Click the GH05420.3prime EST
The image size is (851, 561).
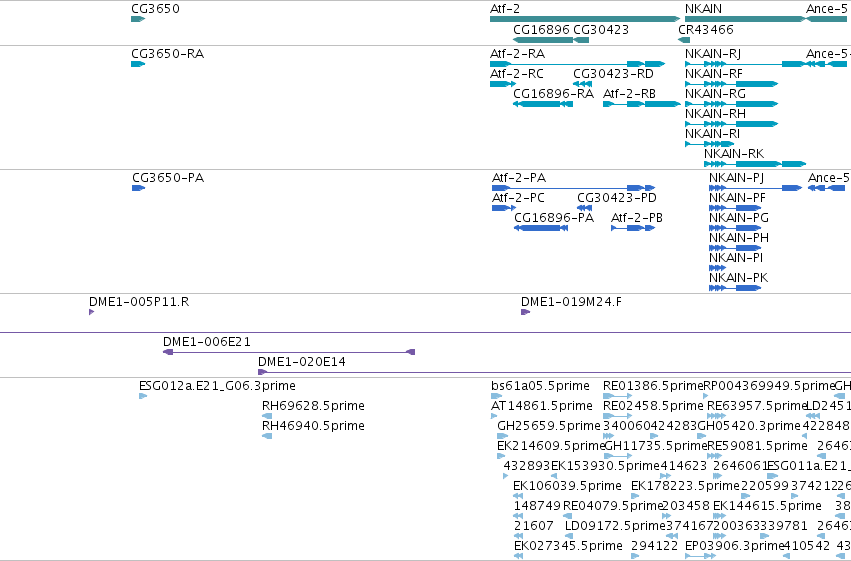coord(702,436)
